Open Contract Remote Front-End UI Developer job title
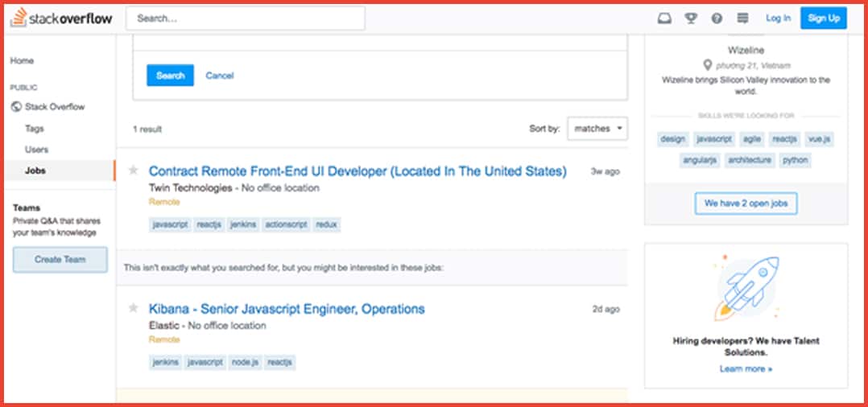 click(x=358, y=171)
